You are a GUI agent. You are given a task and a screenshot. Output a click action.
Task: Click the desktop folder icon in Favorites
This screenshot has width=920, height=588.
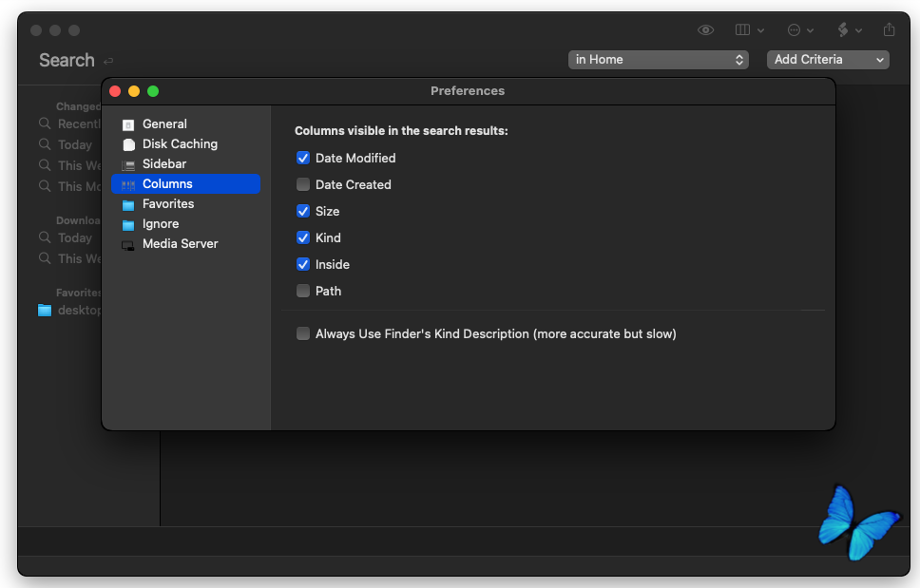pos(45,311)
